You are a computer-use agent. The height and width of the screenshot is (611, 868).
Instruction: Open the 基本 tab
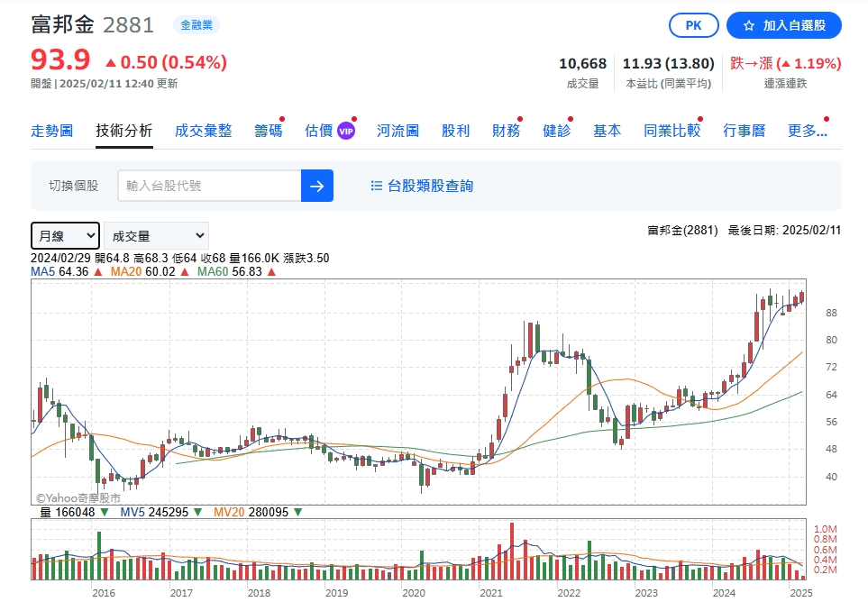608,131
